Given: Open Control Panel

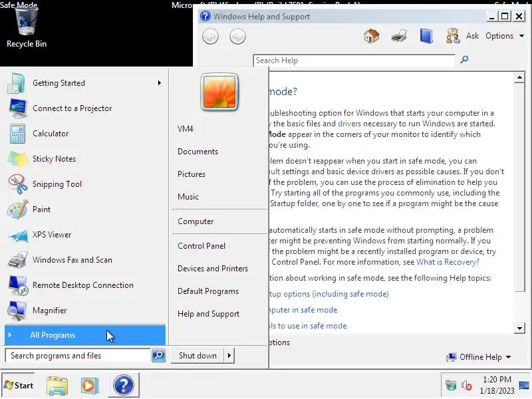Looking at the screenshot, I should coord(201,246).
